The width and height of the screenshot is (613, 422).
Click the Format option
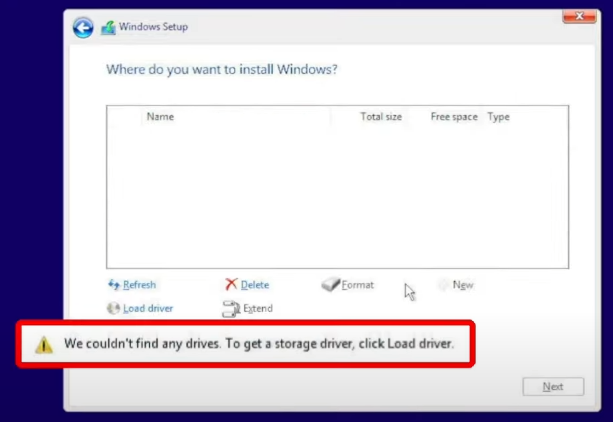tap(357, 285)
